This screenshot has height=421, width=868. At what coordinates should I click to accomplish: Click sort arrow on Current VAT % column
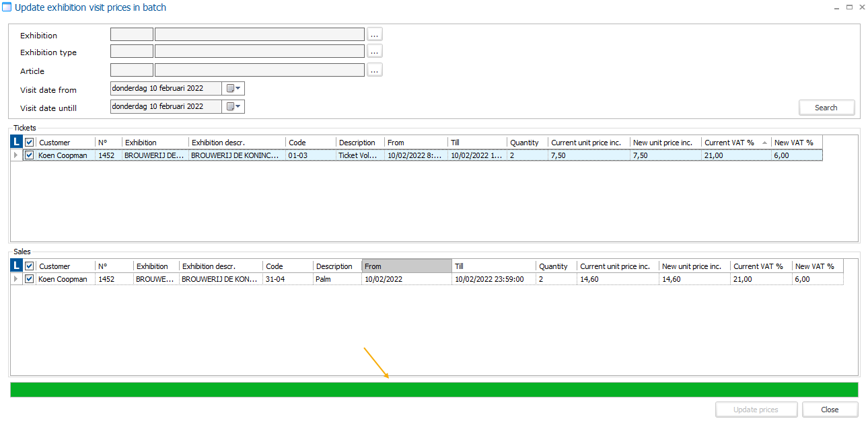(764, 143)
